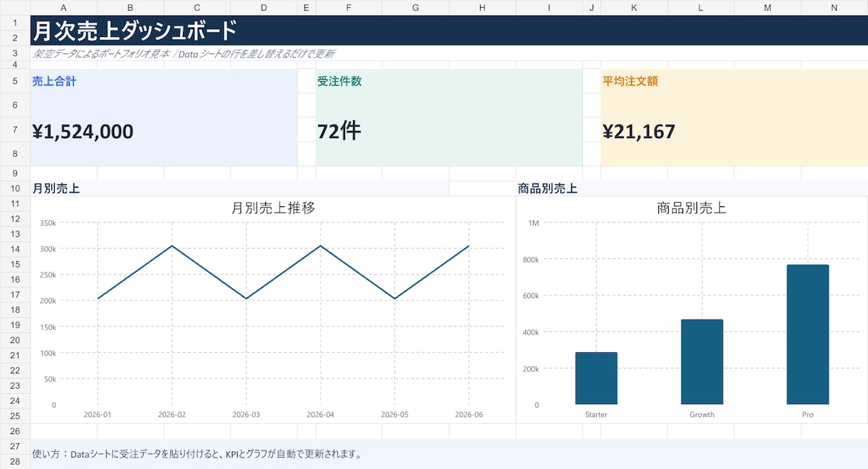Select column L header
Image resolution: width=868 pixels, height=469 pixels.
(701, 8)
